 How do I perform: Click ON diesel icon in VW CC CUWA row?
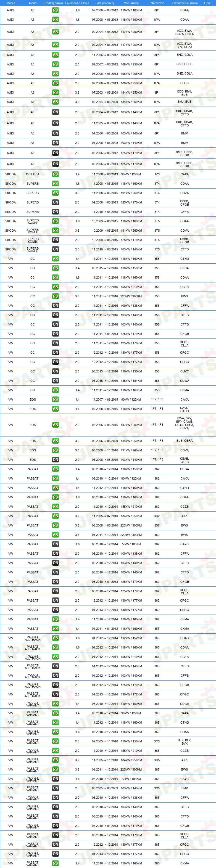point(55,381)
